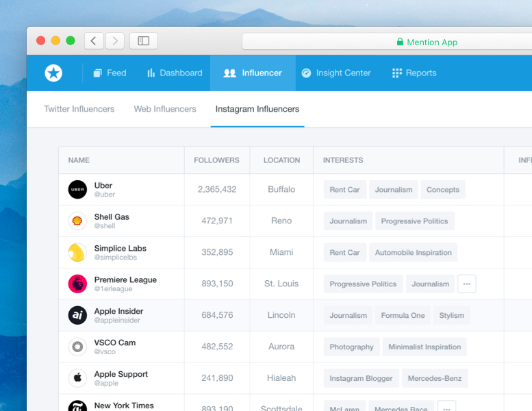Select the Instagram Influencers tab
Image resolution: width=532 pixels, height=411 pixels.
tap(257, 109)
